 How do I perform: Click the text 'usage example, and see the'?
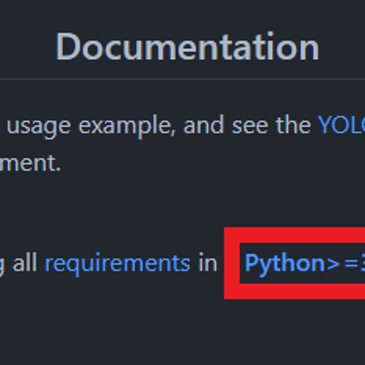[159, 126]
